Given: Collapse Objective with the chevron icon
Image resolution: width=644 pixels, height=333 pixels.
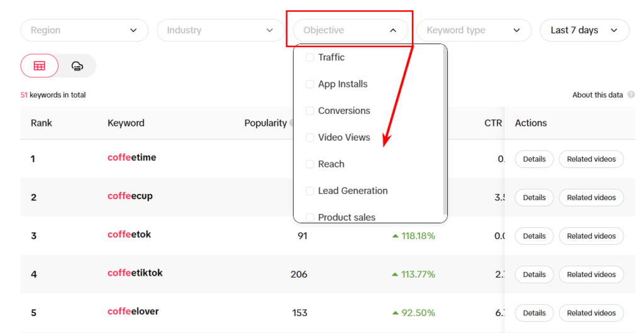Looking at the screenshot, I should point(393,30).
